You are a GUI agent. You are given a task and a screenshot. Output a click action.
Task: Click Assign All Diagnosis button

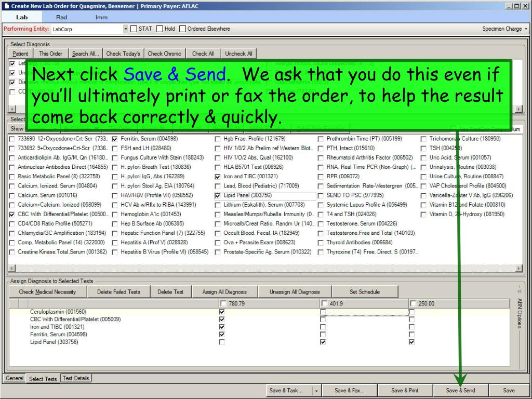224,292
